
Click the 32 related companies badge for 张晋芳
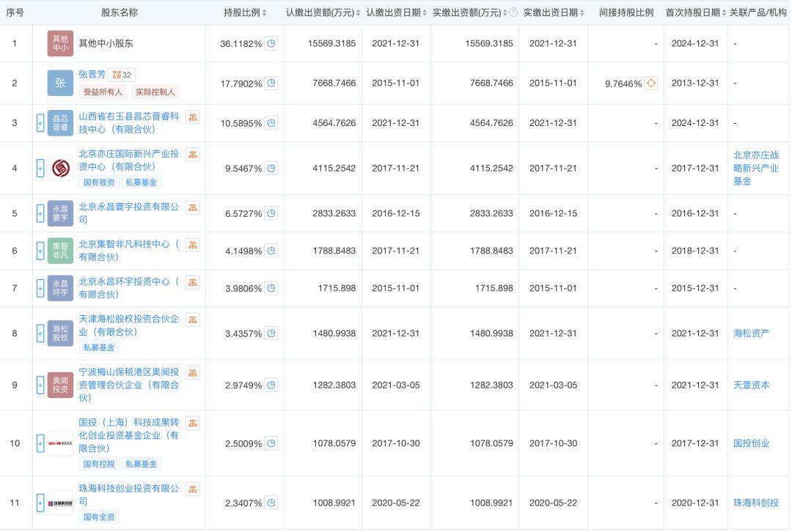tap(122, 75)
